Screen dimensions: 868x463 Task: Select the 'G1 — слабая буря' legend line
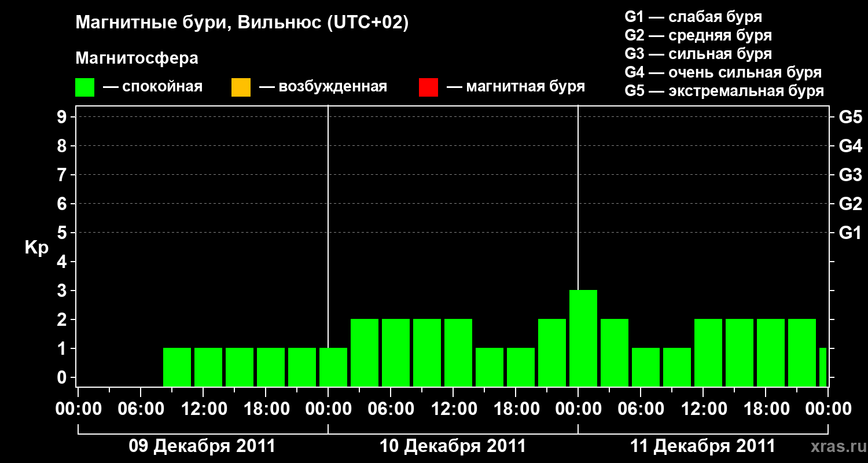(693, 17)
